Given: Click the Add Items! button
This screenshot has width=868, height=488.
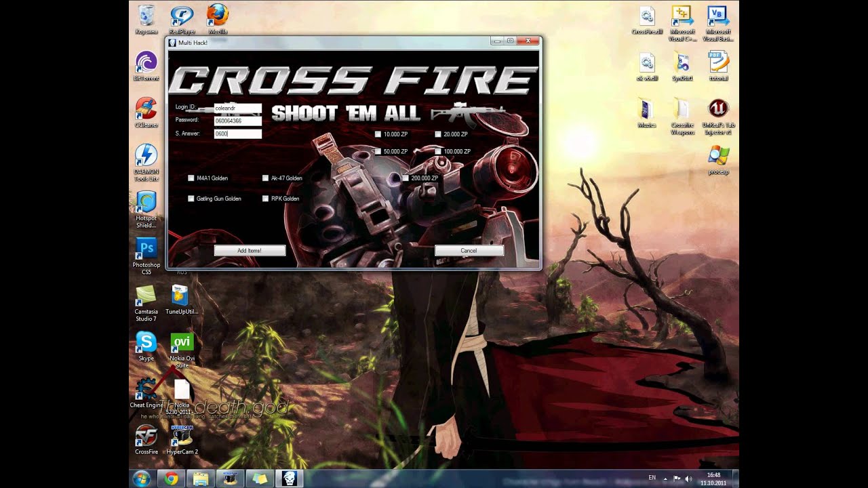Looking at the screenshot, I should (250, 251).
